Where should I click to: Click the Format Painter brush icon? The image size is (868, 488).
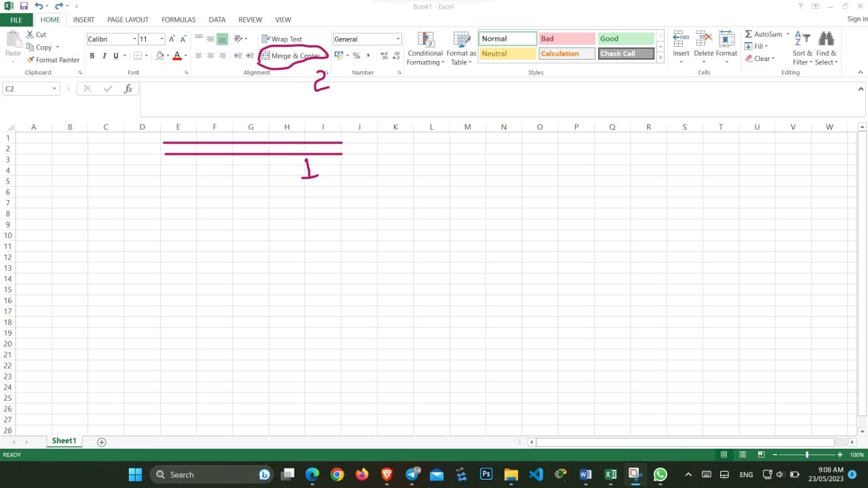click(x=31, y=60)
